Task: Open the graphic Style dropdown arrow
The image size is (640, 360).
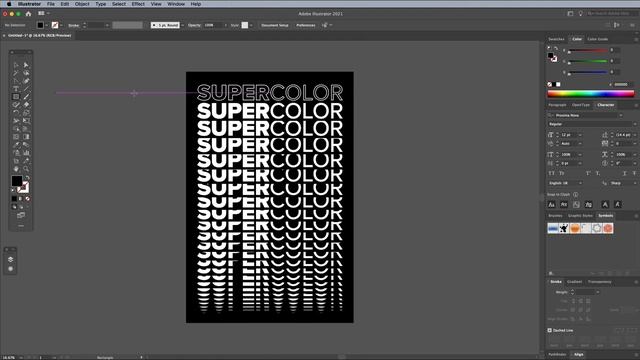Action: 251,25
